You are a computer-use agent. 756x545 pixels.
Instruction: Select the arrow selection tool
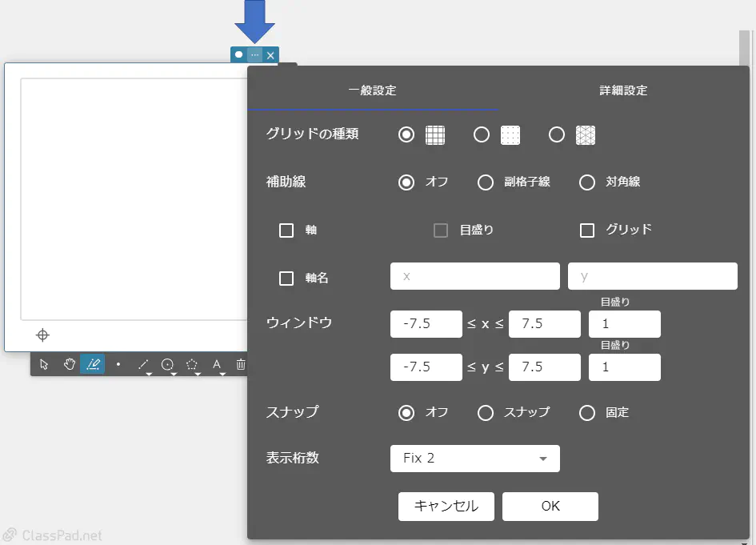45,364
